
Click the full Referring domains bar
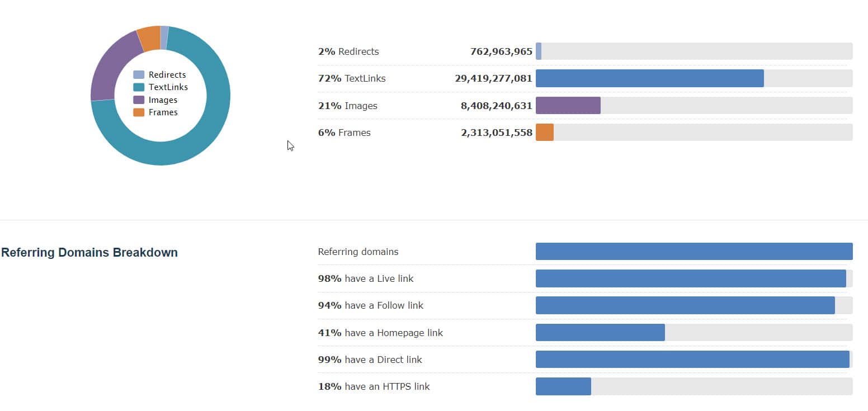tap(694, 252)
